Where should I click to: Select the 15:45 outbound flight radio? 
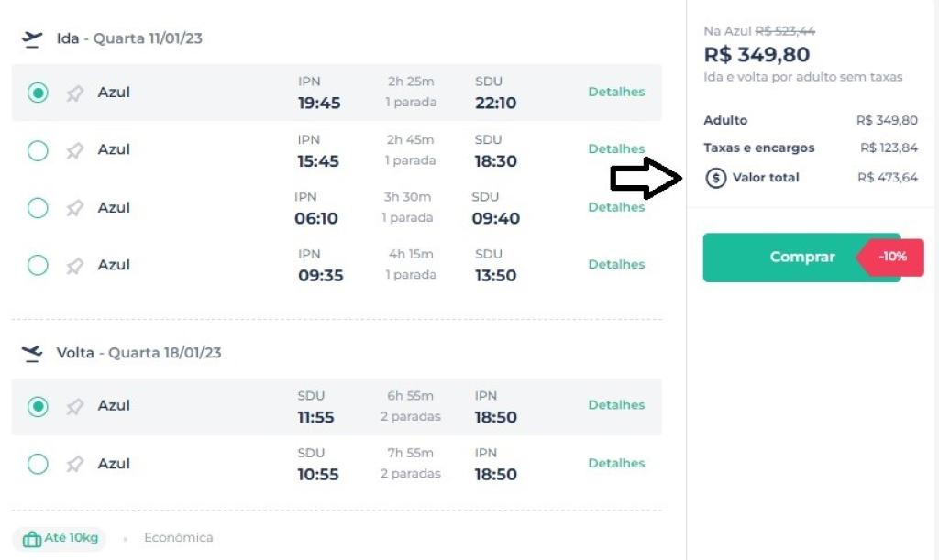(x=38, y=150)
